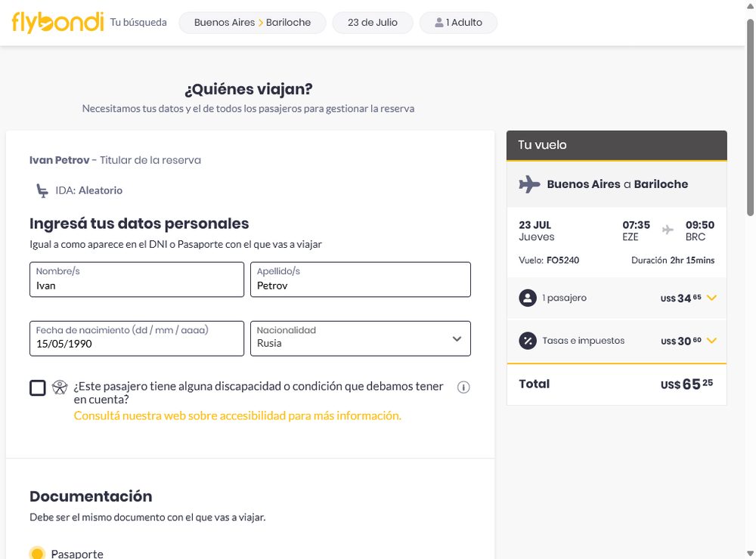This screenshot has height=559, width=756.
Task: Click the adult passenger person icon
Action: [438, 23]
